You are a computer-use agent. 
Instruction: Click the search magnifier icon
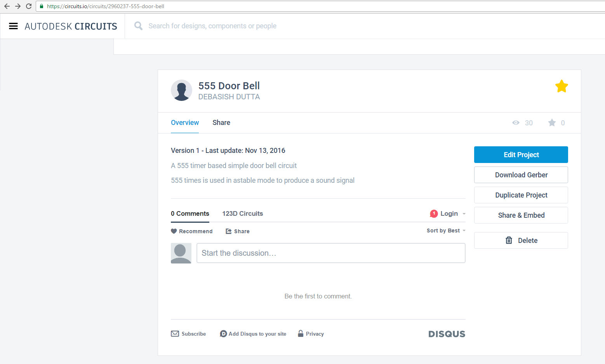point(138,26)
